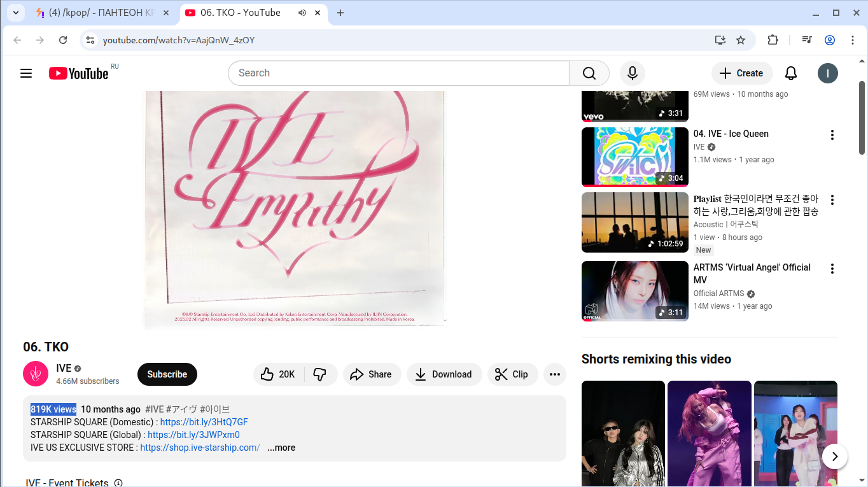Close the /kpop/ tab
Viewport: 868px width, 487px height.
167,13
